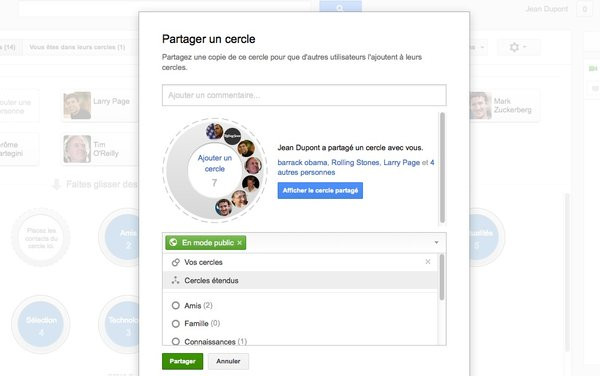Viewport: 600px width, 376px height.
Task: Dismiss the Vos cercles row with its X
Action: 428,262
